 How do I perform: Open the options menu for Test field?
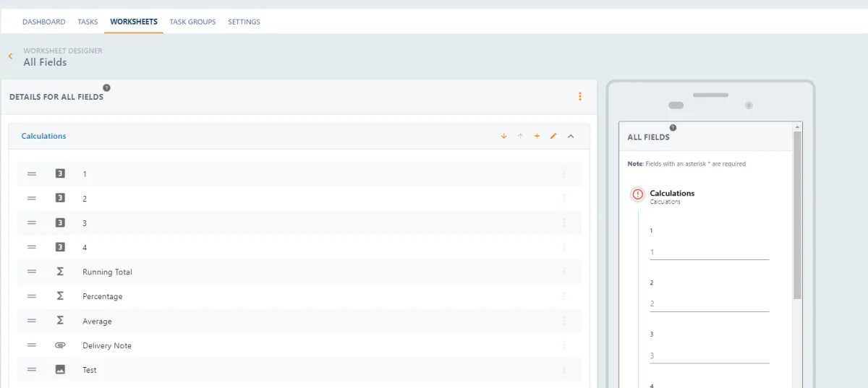(x=563, y=370)
